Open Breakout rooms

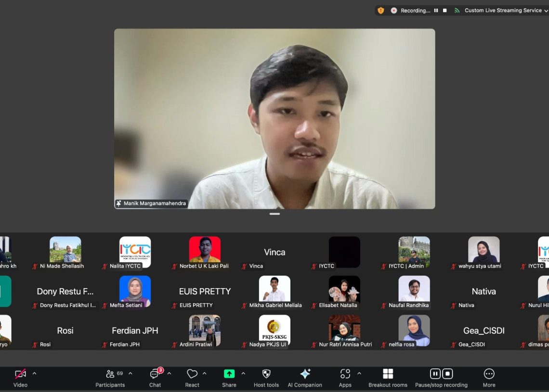tap(388, 378)
